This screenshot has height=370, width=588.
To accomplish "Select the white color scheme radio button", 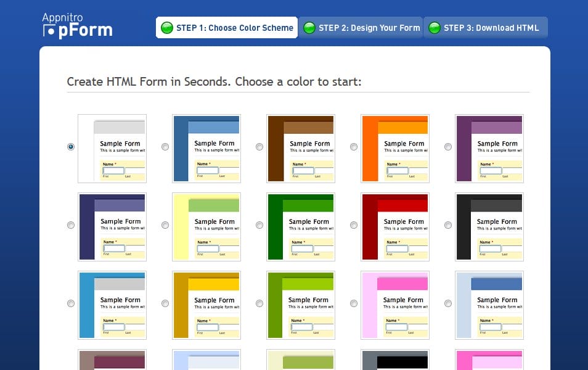I will [70, 147].
